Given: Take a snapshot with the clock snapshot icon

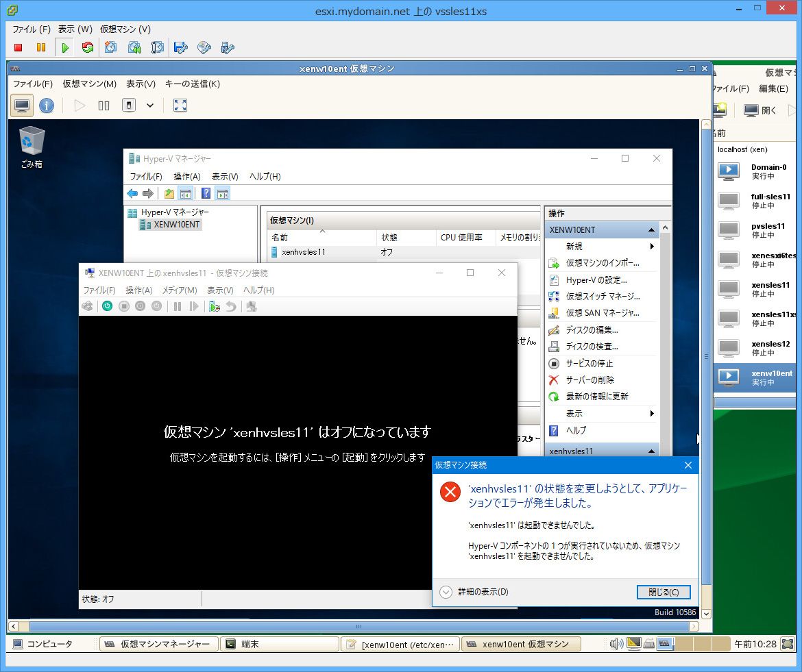Looking at the screenshot, I should [110, 47].
